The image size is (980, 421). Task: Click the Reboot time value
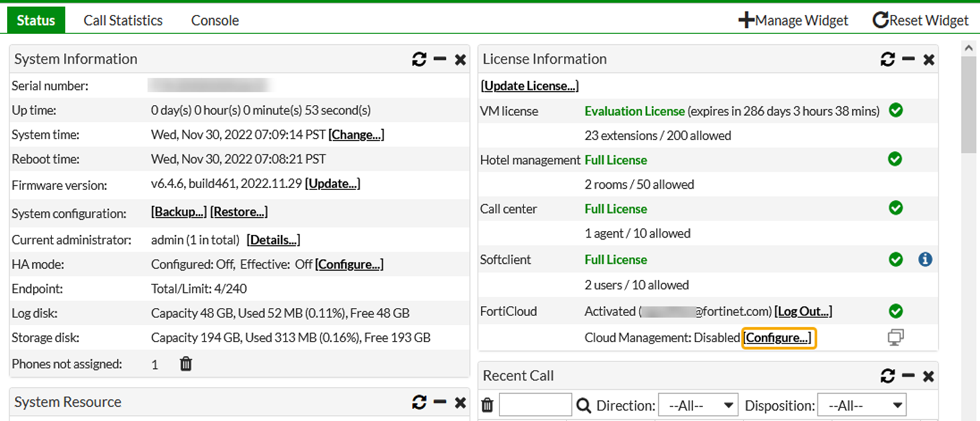point(238,159)
